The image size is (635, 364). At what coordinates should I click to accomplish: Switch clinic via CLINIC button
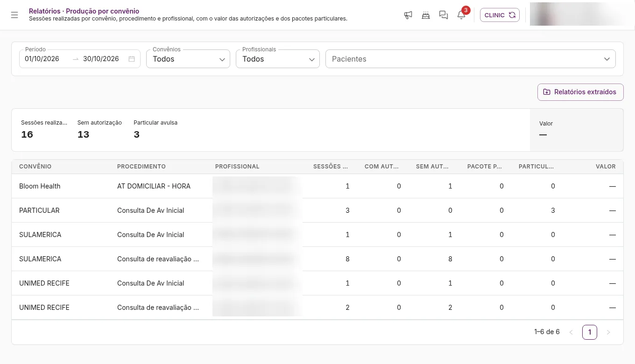coord(500,15)
